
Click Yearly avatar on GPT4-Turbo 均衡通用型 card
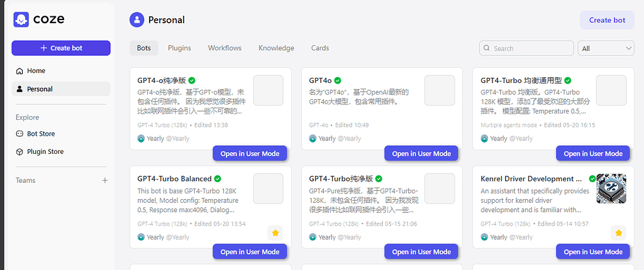pyautogui.click(x=485, y=139)
